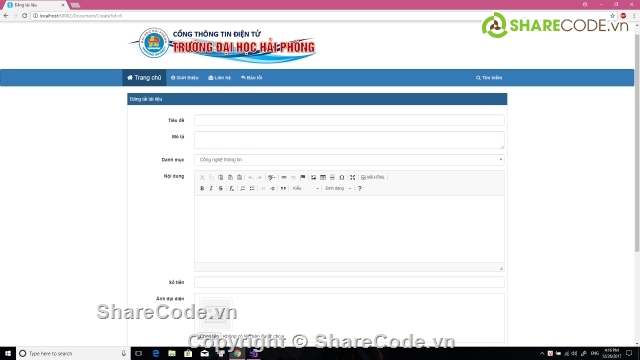Click the About editor question mark
The image size is (640, 360).
point(360,188)
